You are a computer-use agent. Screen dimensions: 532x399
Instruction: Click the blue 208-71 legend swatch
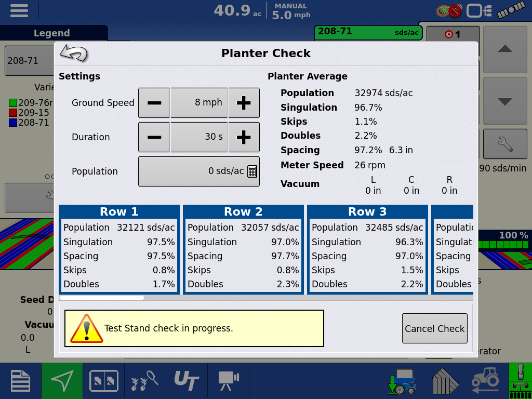click(x=13, y=123)
